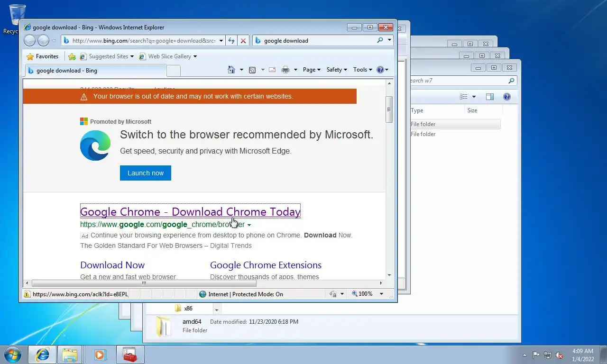Click the Refresh page icon

231,41
